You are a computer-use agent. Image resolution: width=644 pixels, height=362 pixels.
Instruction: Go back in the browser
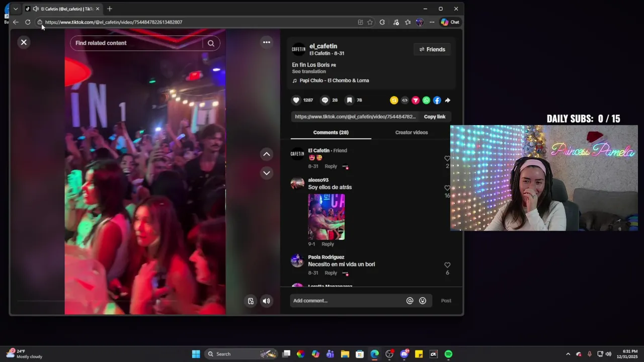coord(16,22)
